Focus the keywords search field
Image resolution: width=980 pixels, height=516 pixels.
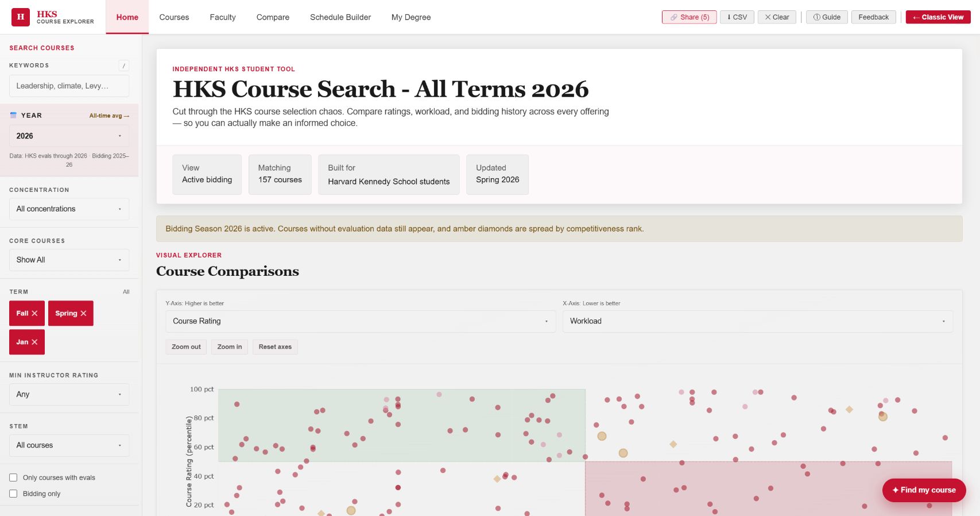tap(69, 86)
